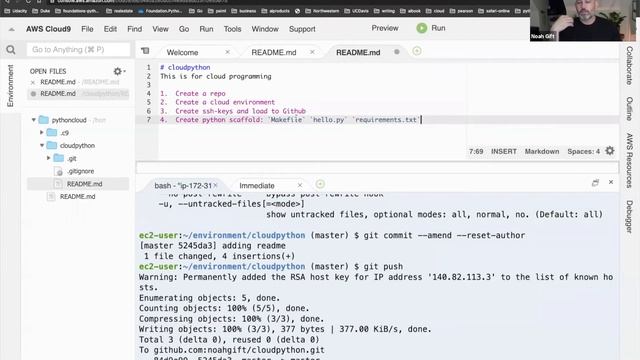The height and width of the screenshot is (360, 640).
Task: Click the .c9 folder icon
Action: point(52,133)
